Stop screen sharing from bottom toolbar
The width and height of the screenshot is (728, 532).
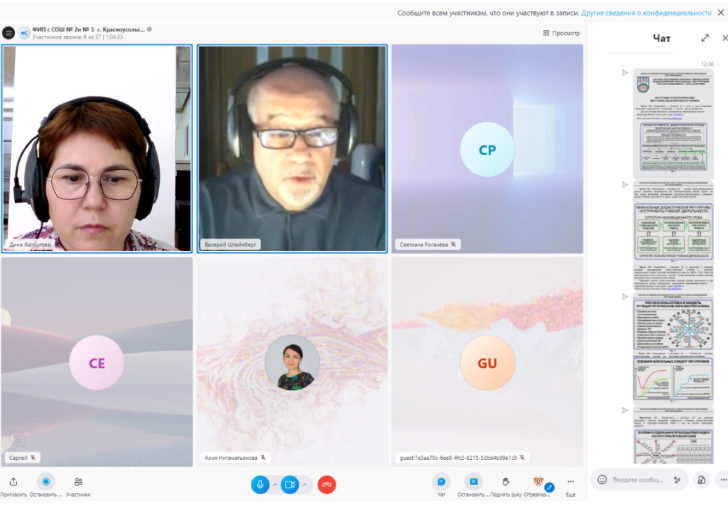click(471, 482)
